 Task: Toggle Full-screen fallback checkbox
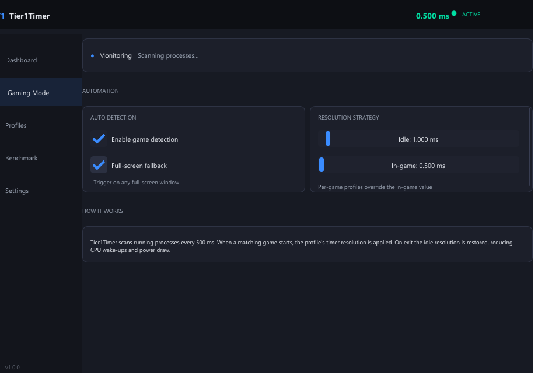[x=99, y=165]
